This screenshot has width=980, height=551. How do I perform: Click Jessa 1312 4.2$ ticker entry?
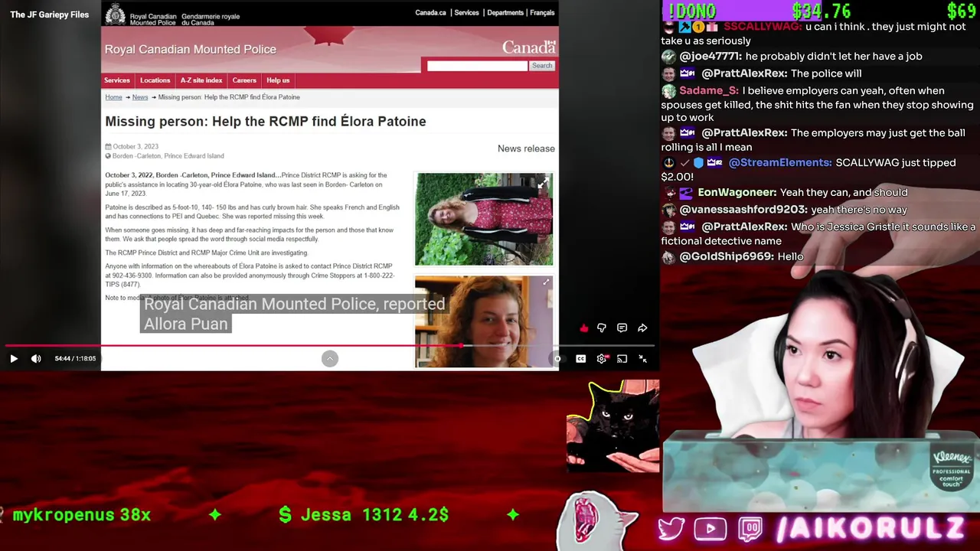coord(364,515)
